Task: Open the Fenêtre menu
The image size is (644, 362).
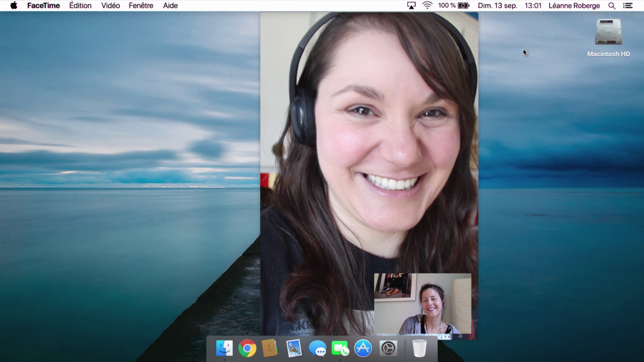Action: tap(141, 6)
